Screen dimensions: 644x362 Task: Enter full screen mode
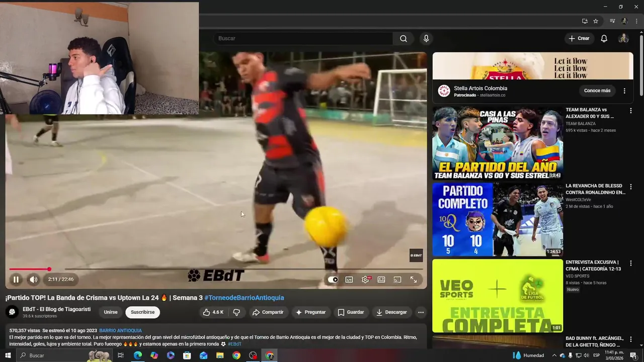414,280
